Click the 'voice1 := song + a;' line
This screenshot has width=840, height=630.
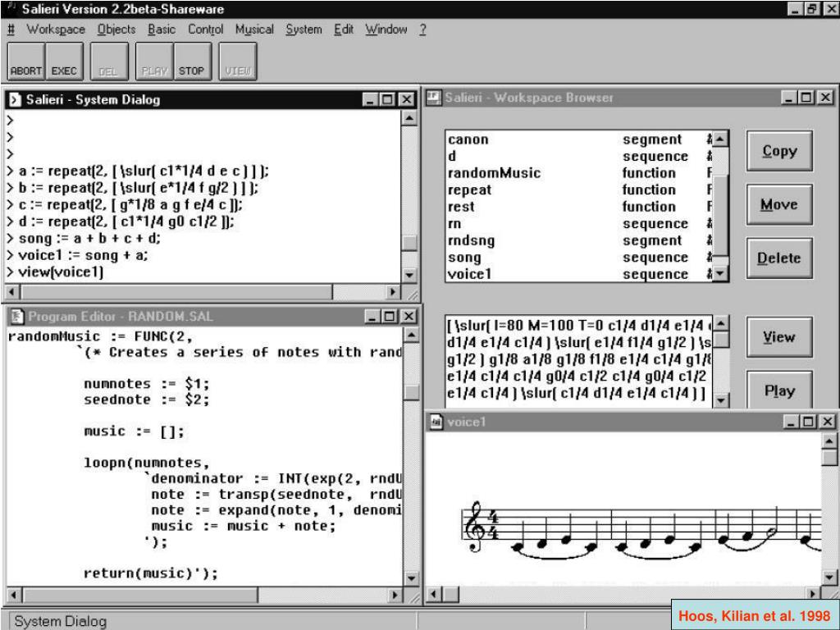(x=77, y=256)
